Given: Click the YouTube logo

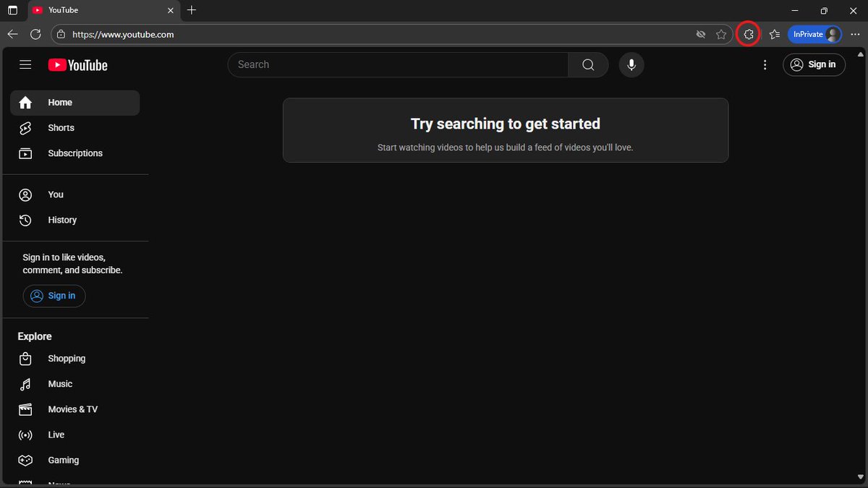Looking at the screenshot, I should (x=78, y=65).
